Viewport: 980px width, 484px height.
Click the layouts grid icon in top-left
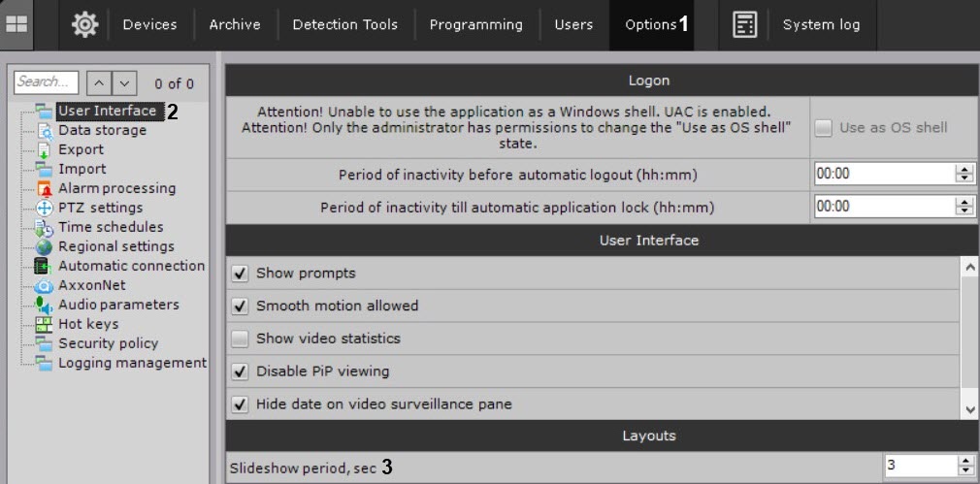16,24
